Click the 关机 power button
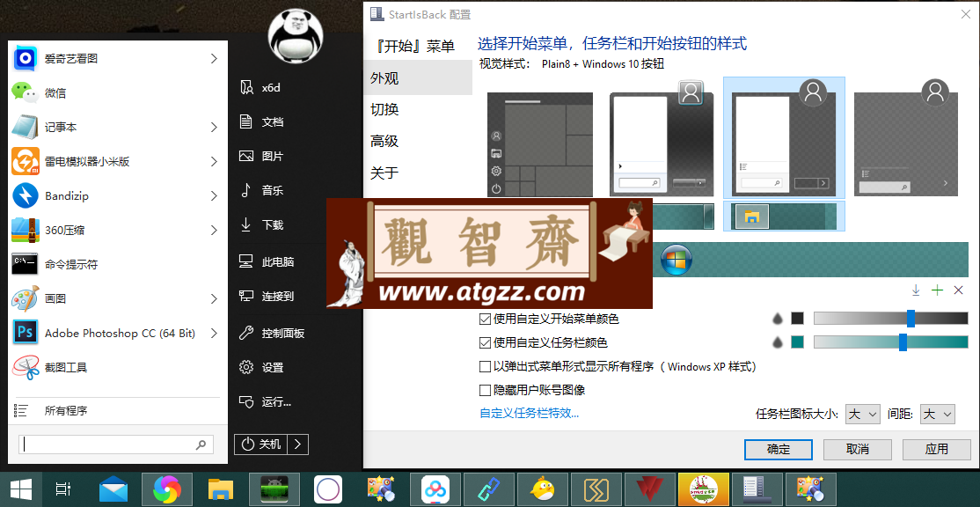The image size is (980, 507). [261, 445]
